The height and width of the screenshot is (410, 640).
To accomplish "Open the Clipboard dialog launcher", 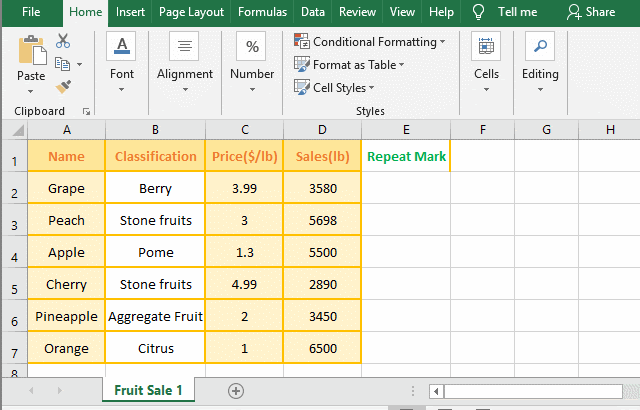I will tap(86, 111).
